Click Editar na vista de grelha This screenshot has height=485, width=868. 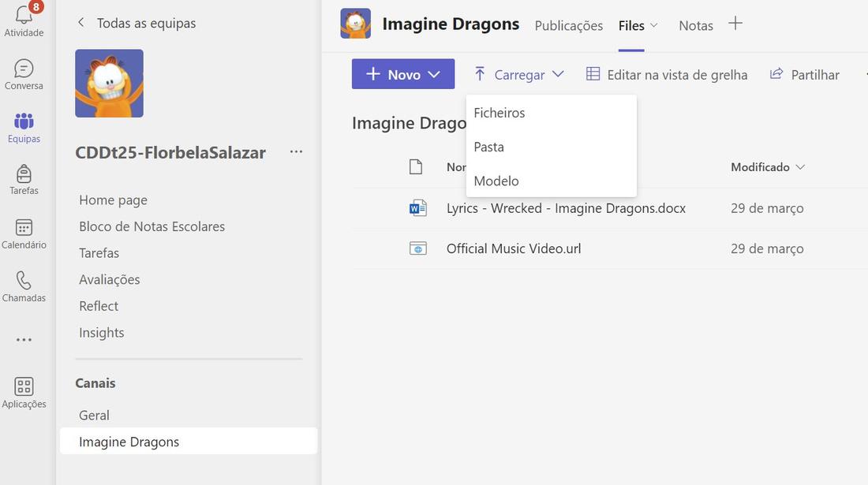(x=667, y=74)
